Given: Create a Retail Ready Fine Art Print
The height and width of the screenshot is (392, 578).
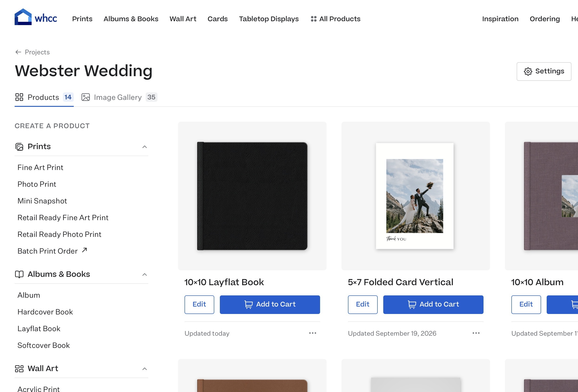Looking at the screenshot, I should (x=63, y=218).
